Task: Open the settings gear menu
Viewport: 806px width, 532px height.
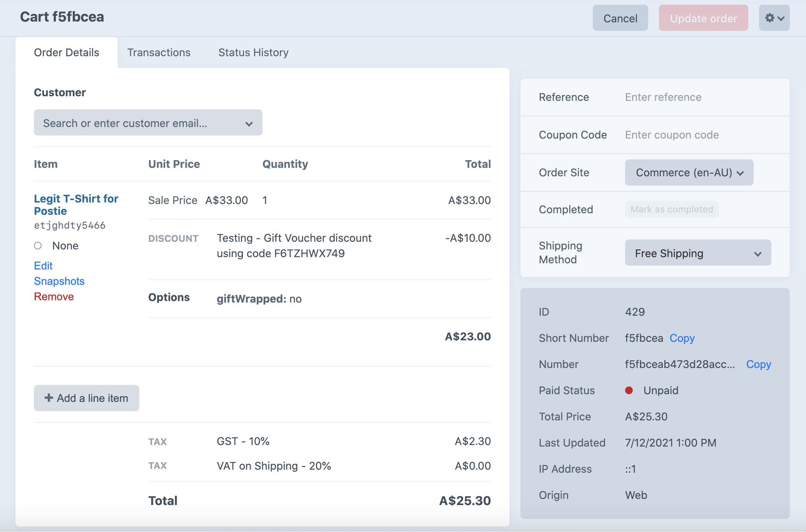Action: (774, 18)
